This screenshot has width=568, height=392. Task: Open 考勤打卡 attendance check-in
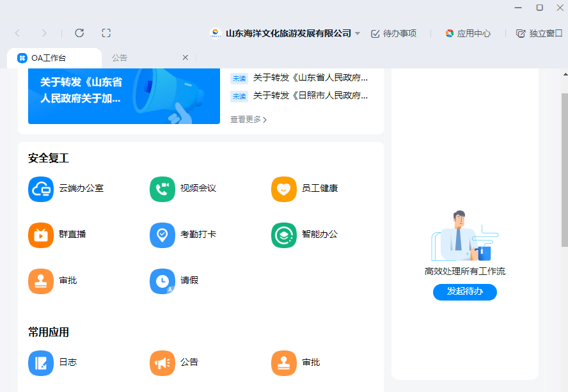(x=162, y=235)
